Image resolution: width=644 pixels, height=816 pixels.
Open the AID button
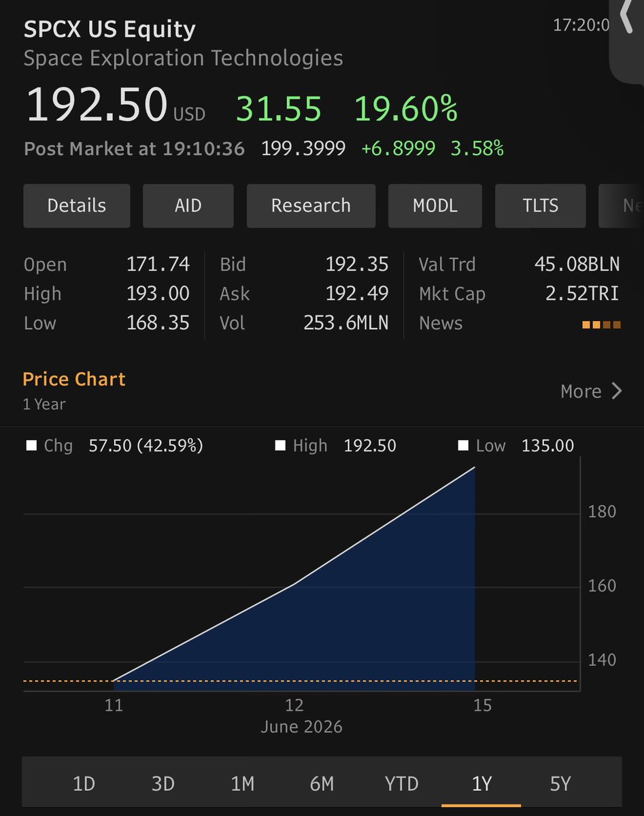(188, 205)
